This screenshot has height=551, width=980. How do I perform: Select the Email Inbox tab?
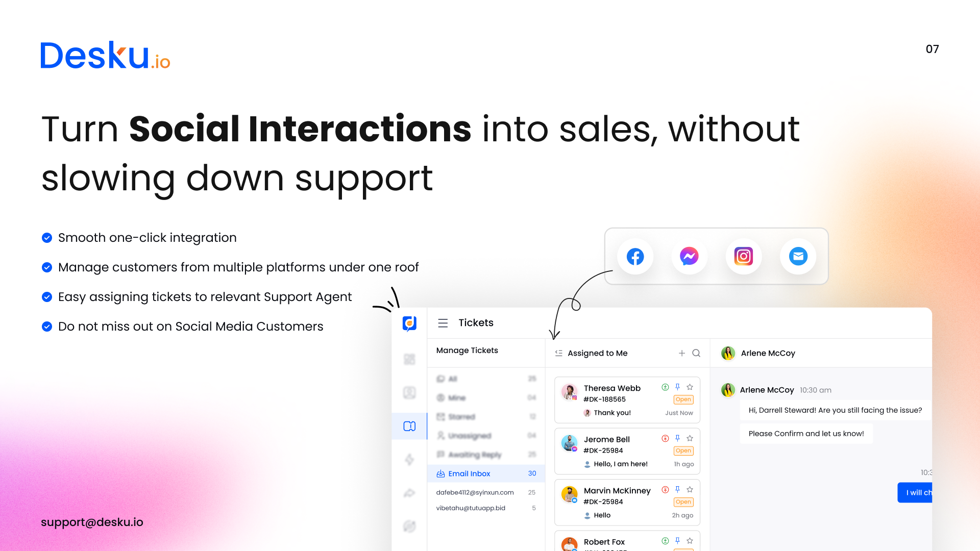coord(469,473)
